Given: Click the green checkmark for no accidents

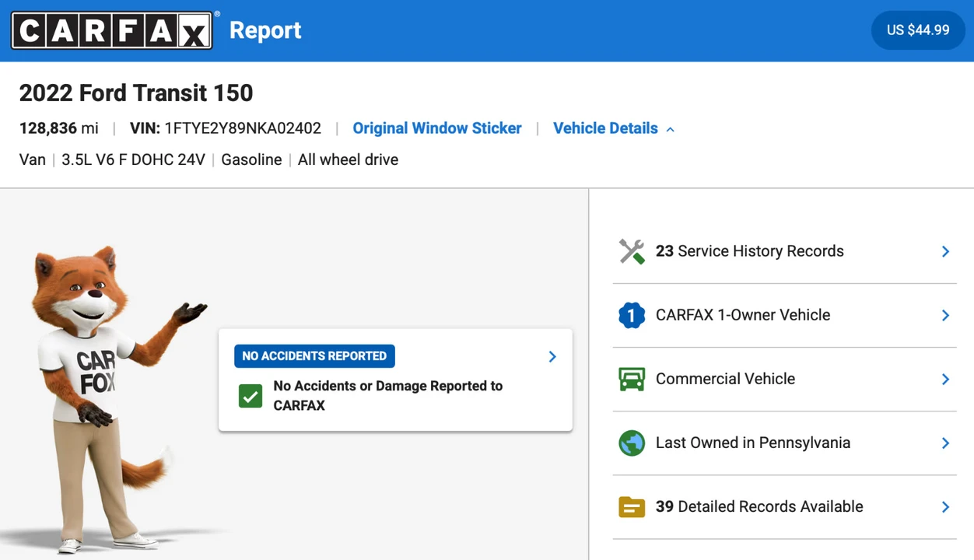Looking at the screenshot, I should 251,396.
